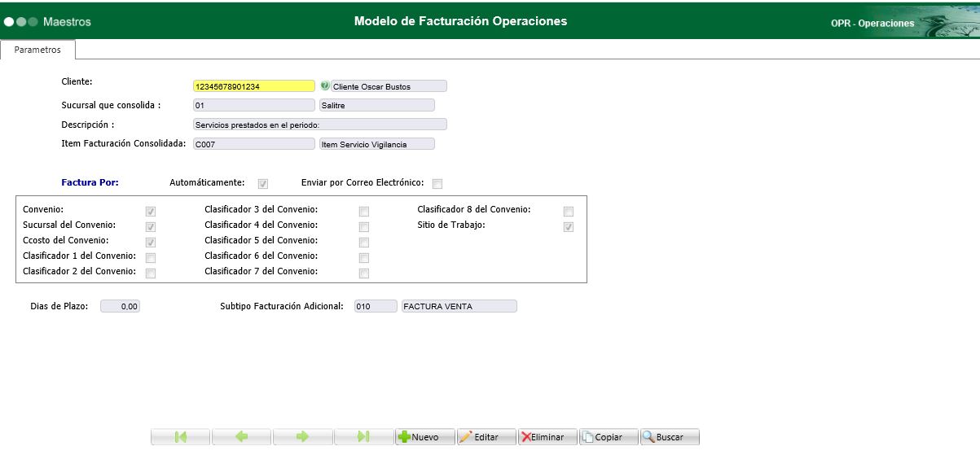Open the Parametros tab
Screen dimensions: 980x468
(37, 50)
